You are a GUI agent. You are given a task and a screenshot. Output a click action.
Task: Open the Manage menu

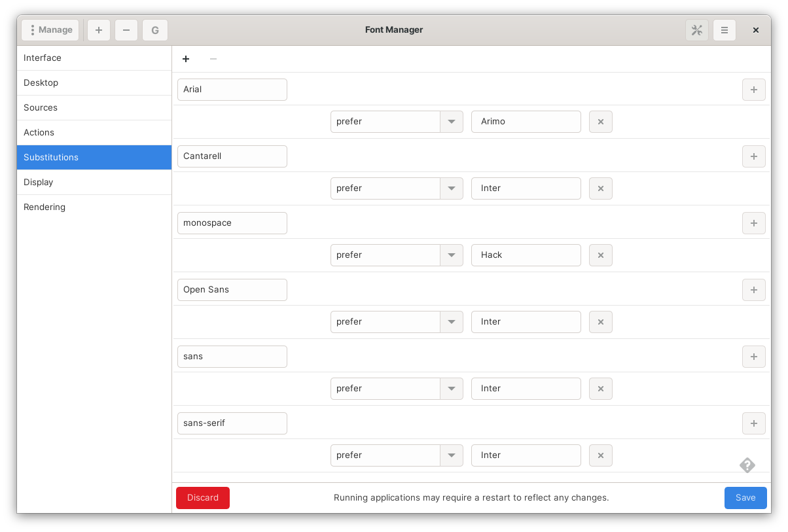(x=50, y=29)
